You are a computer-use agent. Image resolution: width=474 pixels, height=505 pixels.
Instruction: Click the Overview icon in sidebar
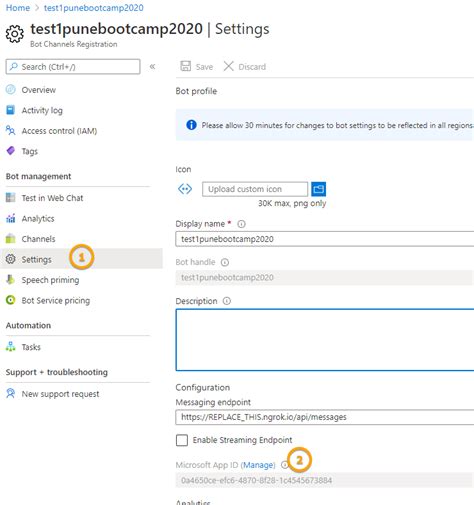tap(11, 90)
